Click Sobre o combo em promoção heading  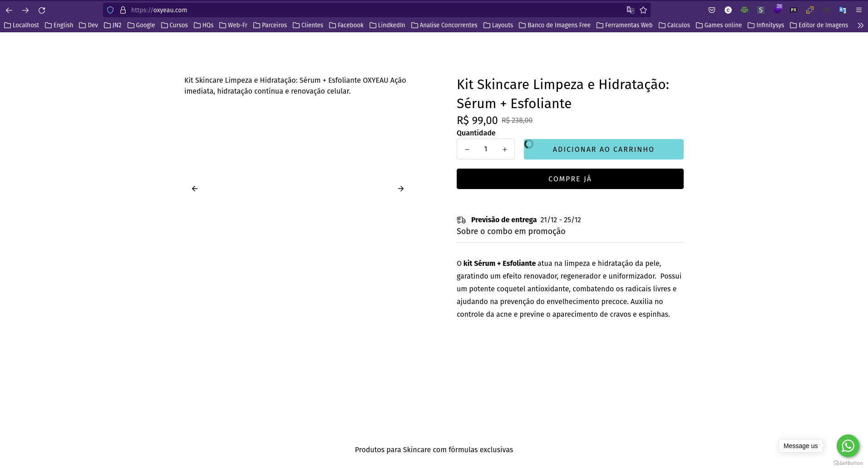511,231
